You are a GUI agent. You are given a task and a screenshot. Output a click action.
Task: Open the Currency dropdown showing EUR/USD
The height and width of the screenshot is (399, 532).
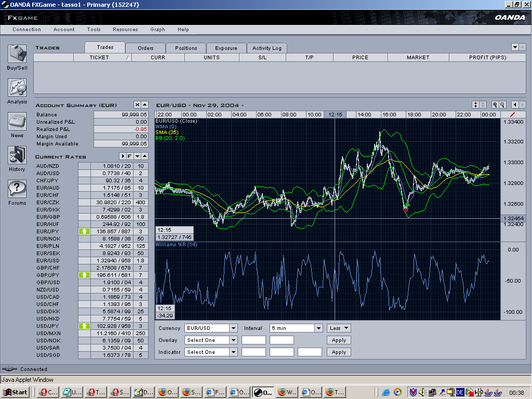pyautogui.click(x=233, y=328)
